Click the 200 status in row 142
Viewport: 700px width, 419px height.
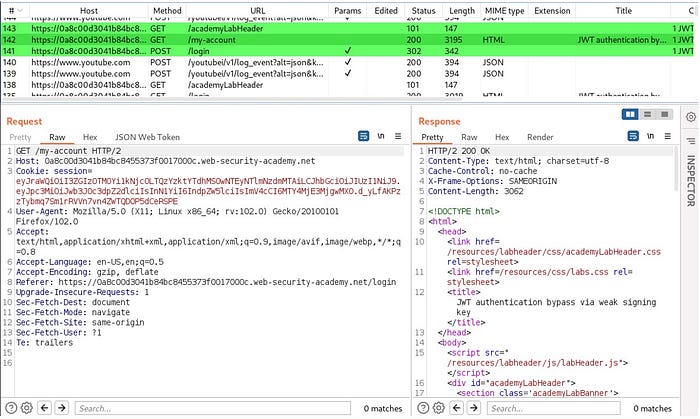tap(414, 40)
